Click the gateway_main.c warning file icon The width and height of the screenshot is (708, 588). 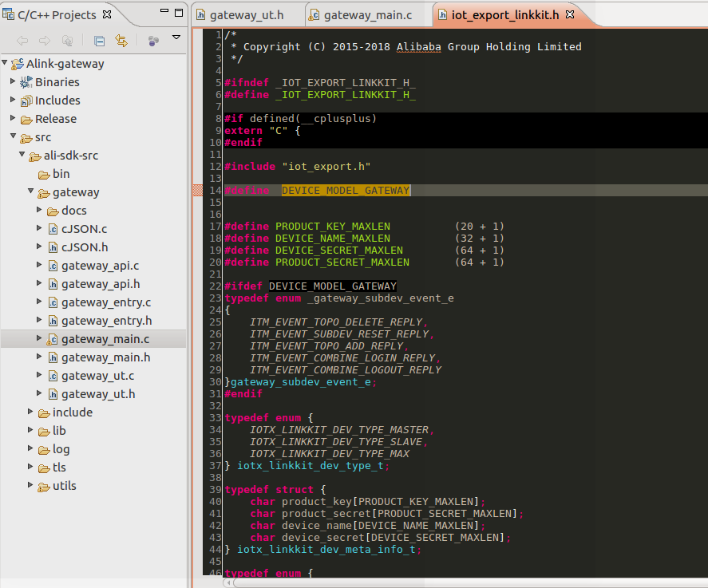coord(53,339)
